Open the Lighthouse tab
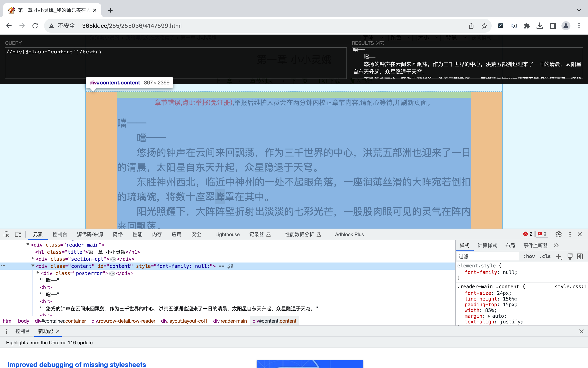Image resolution: width=588 pixels, height=368 pixels. coord(227,234)
